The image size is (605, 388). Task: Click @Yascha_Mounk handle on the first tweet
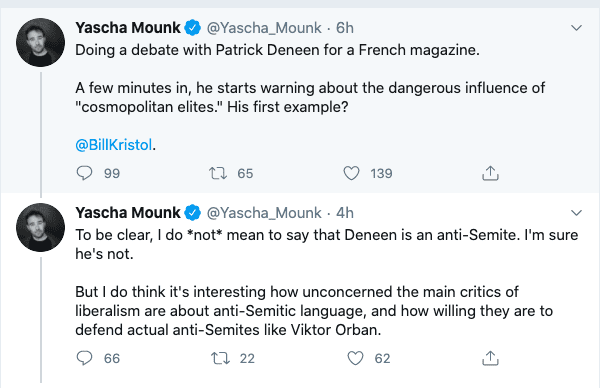(264, 28)
